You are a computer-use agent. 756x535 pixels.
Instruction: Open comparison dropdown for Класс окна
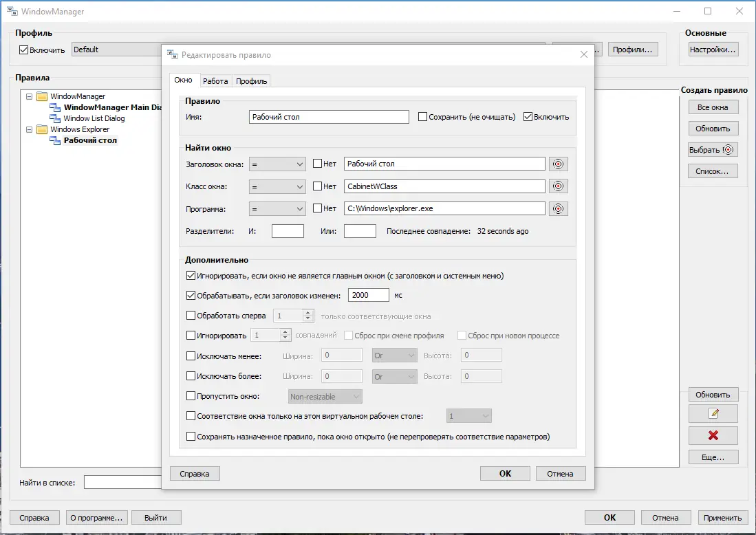point(277,186)
